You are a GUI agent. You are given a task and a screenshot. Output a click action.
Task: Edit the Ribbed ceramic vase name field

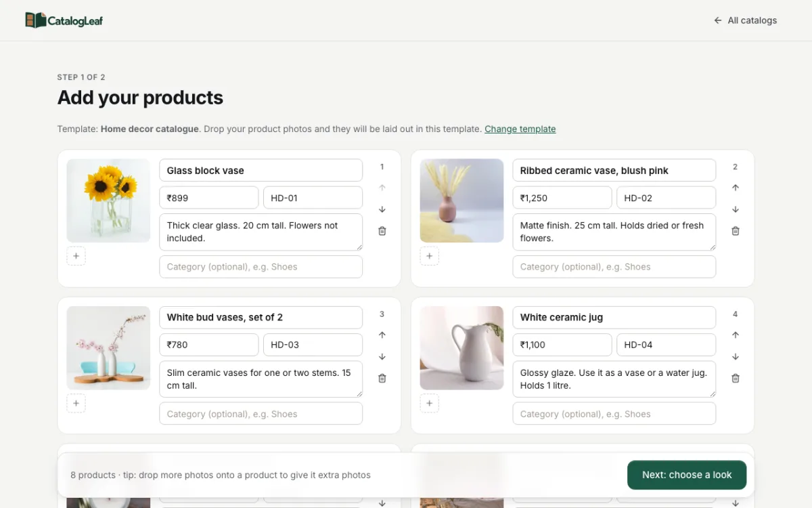pos(614,171)
